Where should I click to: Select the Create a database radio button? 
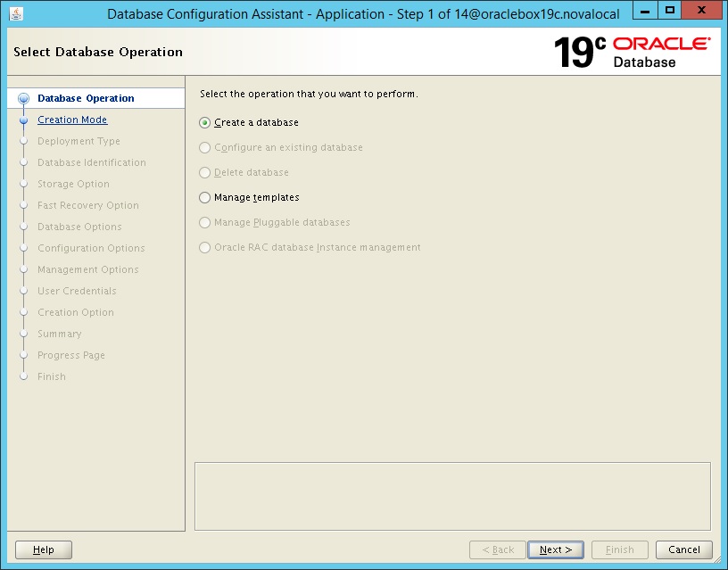tap(205, 122)
